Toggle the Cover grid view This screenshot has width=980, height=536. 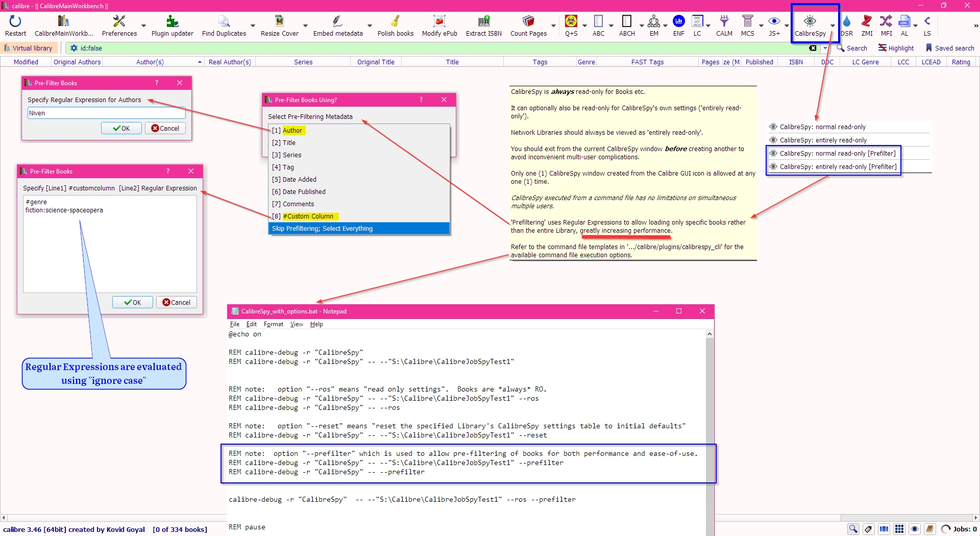tap(899, 529)
